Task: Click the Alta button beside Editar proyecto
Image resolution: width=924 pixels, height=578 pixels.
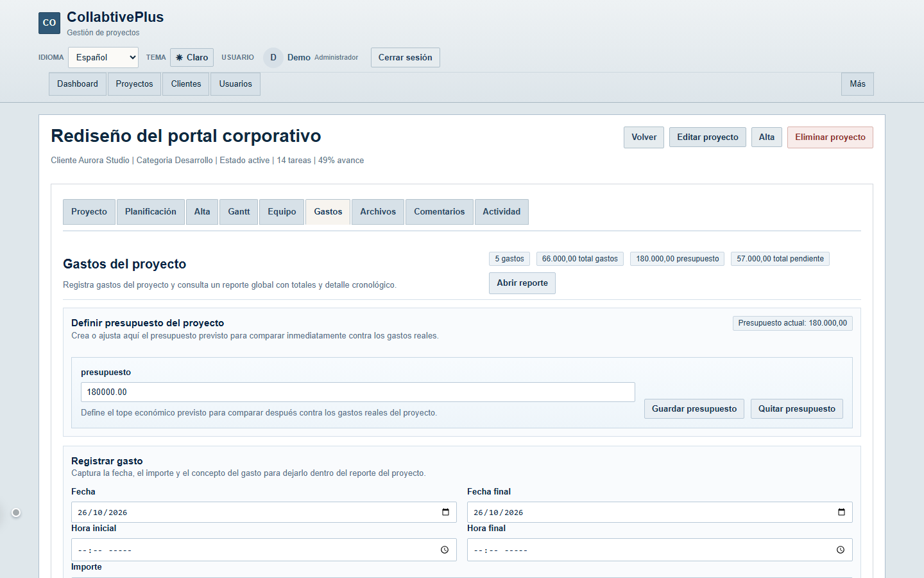Action: coord(767,137)
